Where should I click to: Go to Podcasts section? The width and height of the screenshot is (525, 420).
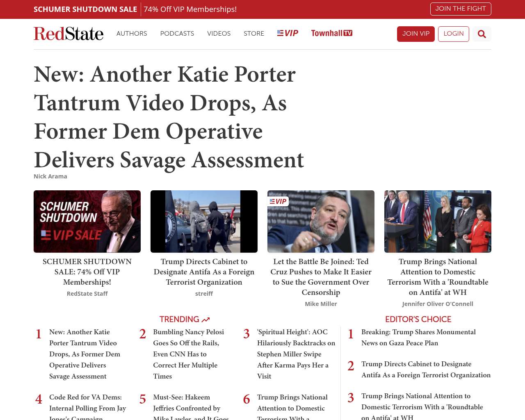click(177, 34)
